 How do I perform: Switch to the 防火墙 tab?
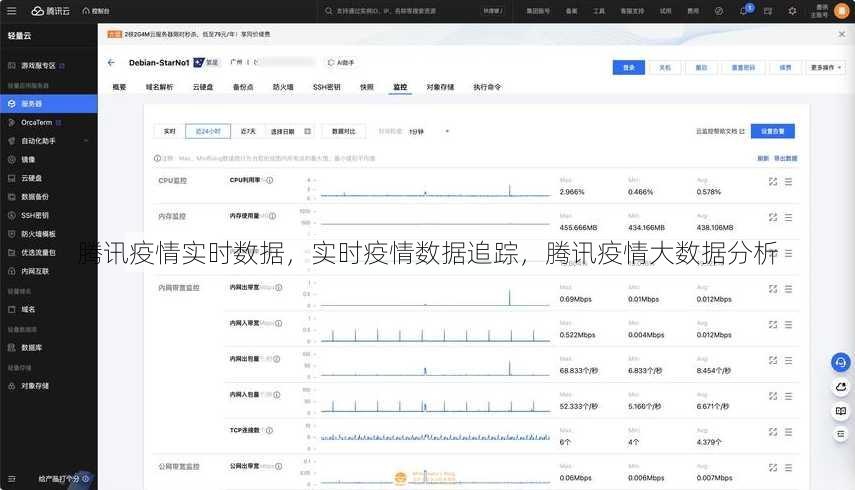point(283,87)
